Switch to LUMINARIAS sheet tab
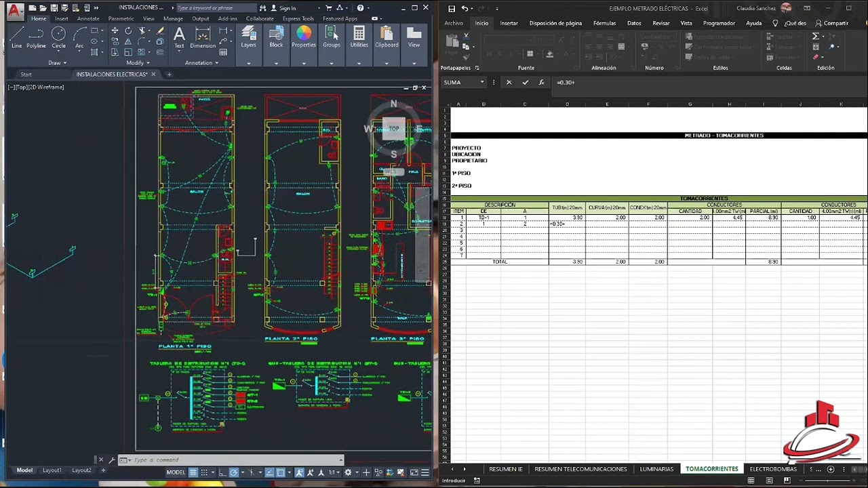 tap(656, 469)
